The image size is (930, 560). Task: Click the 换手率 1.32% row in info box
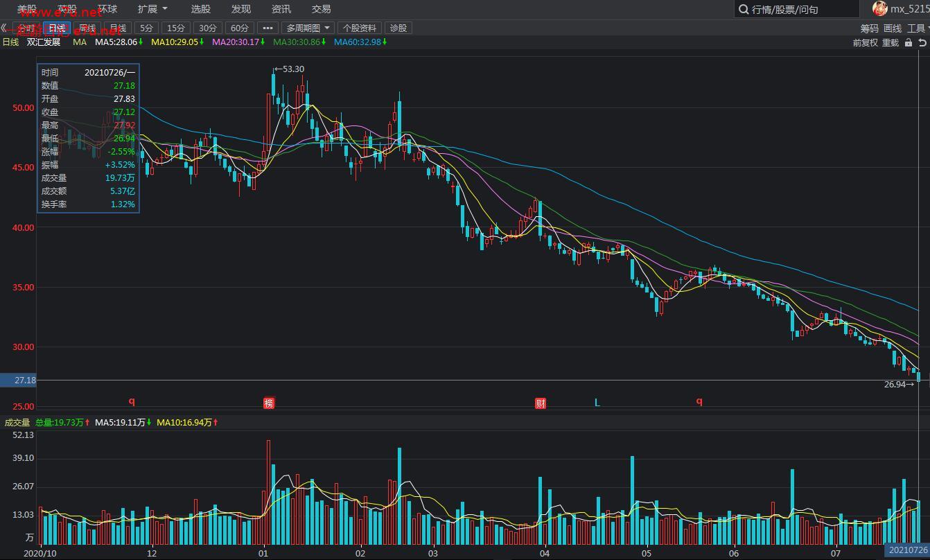click(x=88, y=204)
